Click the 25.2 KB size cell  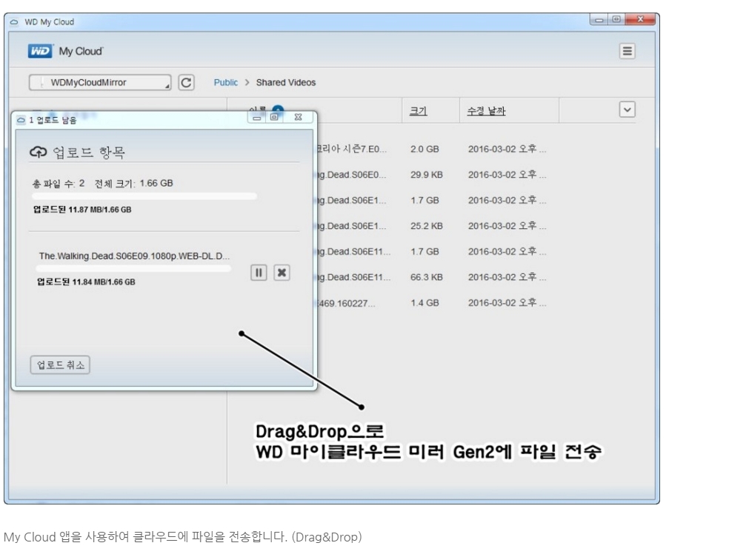(426, 226)
